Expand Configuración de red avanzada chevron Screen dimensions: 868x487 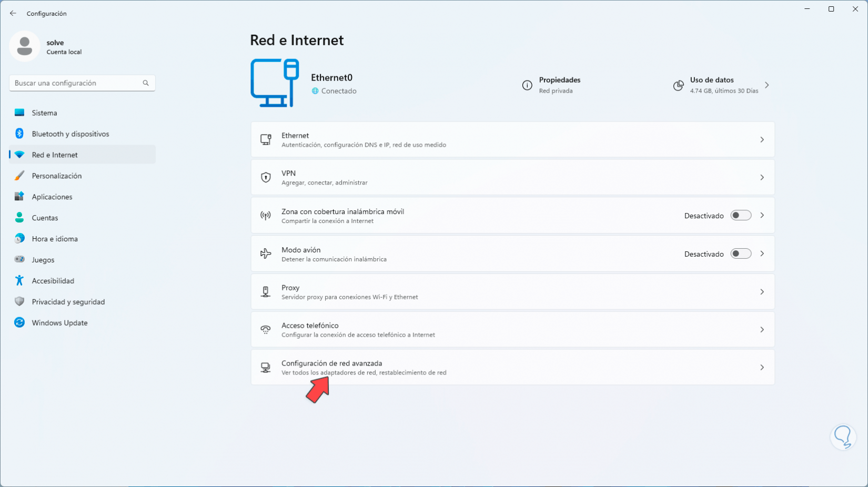point(762,368)
